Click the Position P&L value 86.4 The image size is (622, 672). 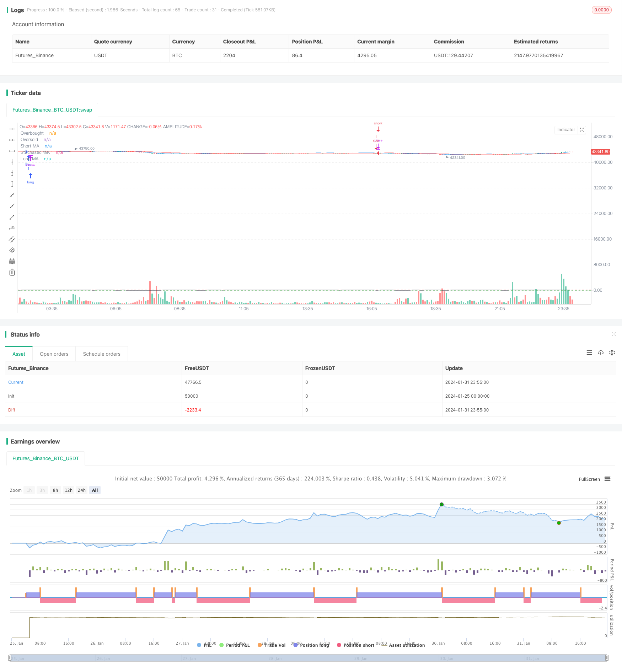297,55
